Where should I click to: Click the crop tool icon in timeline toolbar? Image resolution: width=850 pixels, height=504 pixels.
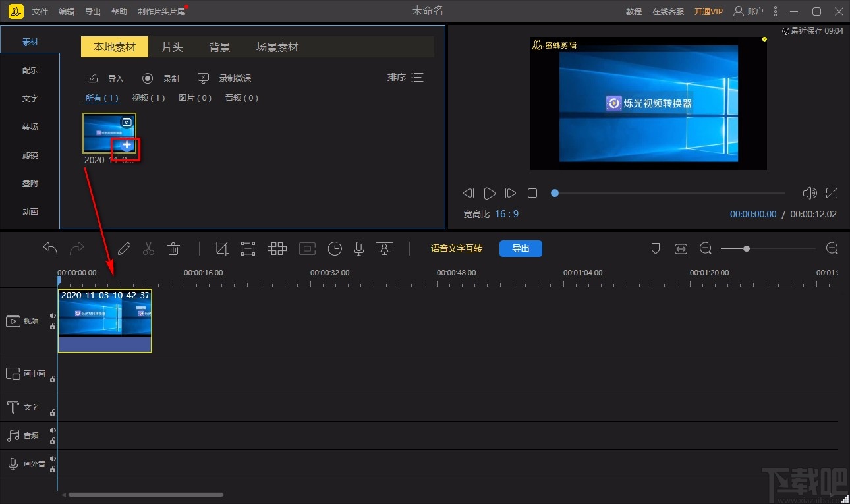point(221,248)
